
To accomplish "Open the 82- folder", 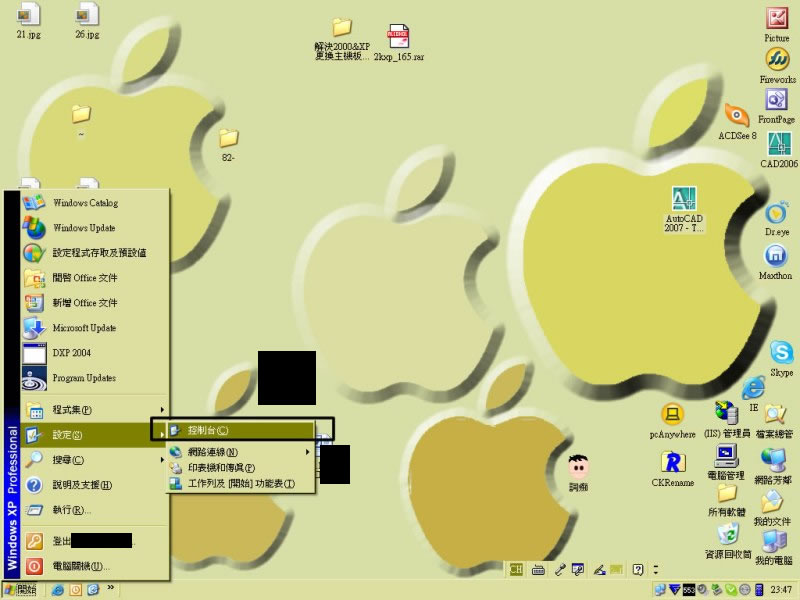I will pyautogui.click(x=229, y=145).
